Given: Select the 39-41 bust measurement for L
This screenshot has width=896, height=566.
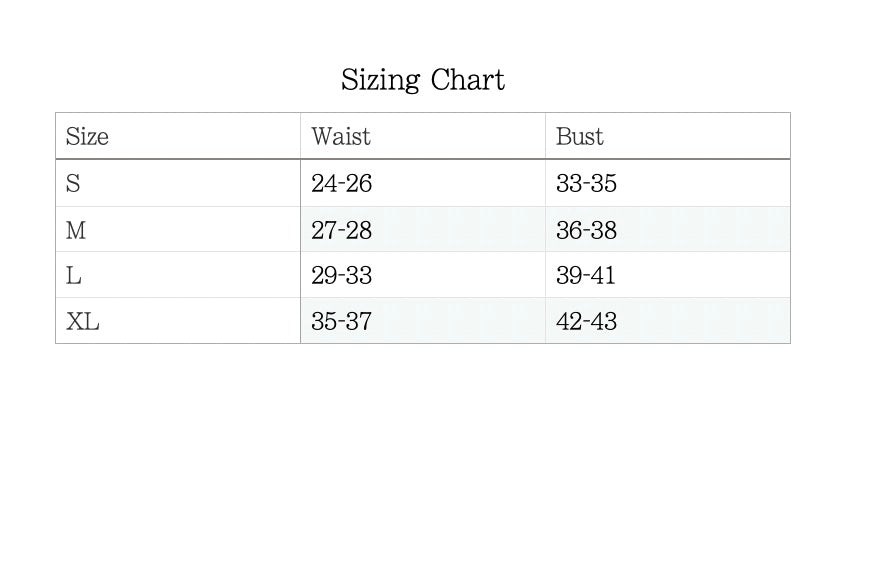Looking at the screenshot, I should [x=586, y=276].
